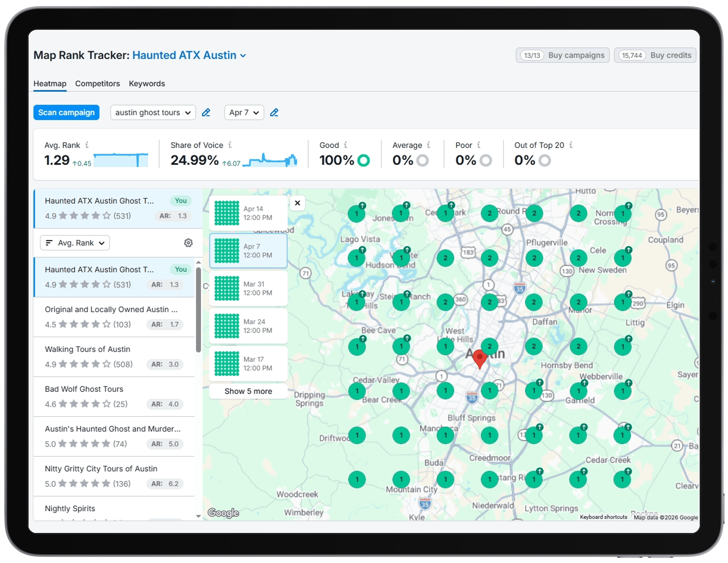Click the edit pencil next to the keyword selector
Viewport: 728px width, 563px height.
[207, 113]
